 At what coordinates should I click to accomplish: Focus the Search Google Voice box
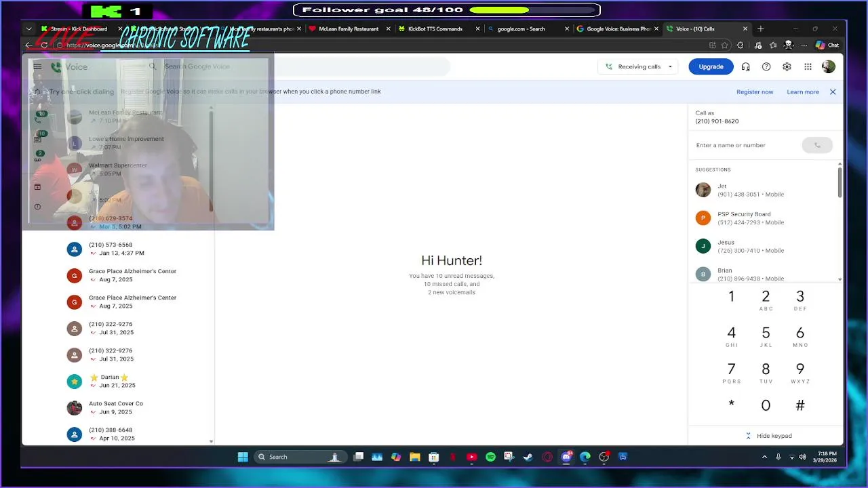click(298, 66)
